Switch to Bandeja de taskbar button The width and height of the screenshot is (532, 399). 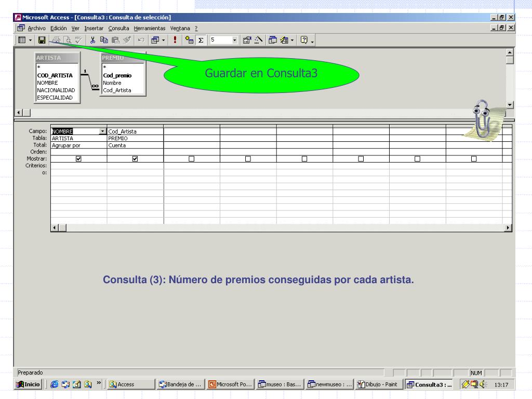coord(180,384)
